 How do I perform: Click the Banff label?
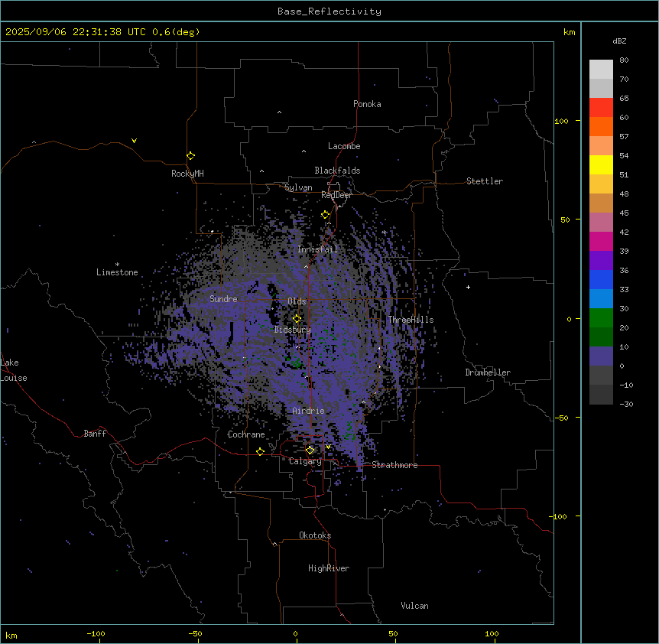(x=95, y=434)
